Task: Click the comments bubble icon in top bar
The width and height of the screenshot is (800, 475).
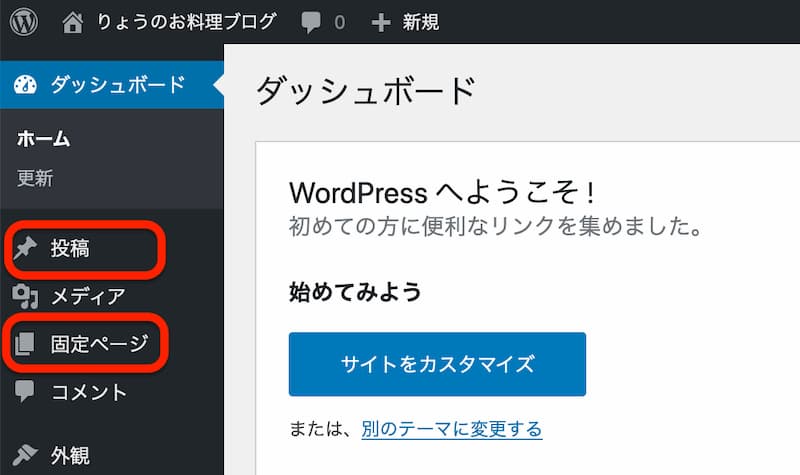Action: [x=311, y=23]
